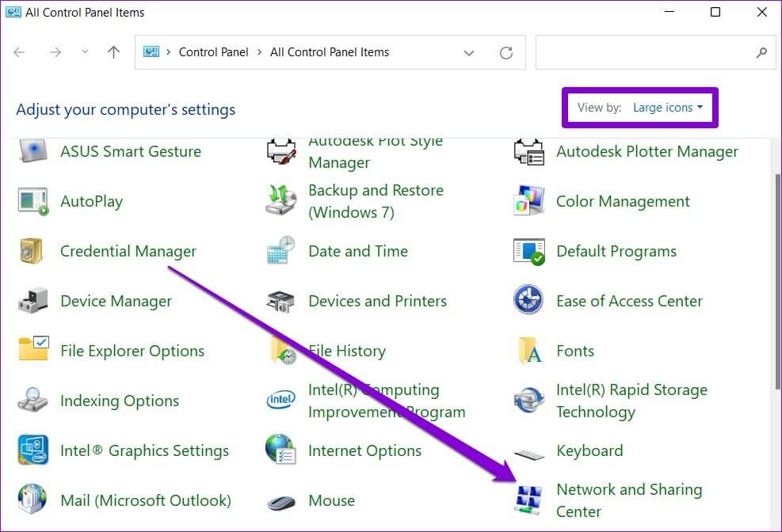Open the Intel(R) Rapid Storage Technology link
Viewport: 782px width, 532px height.
pos(631,401)
